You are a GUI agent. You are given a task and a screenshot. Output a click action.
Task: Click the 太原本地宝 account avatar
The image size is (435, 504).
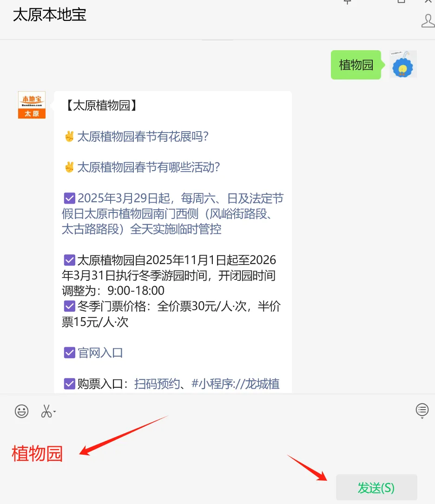tap(32, 105)
